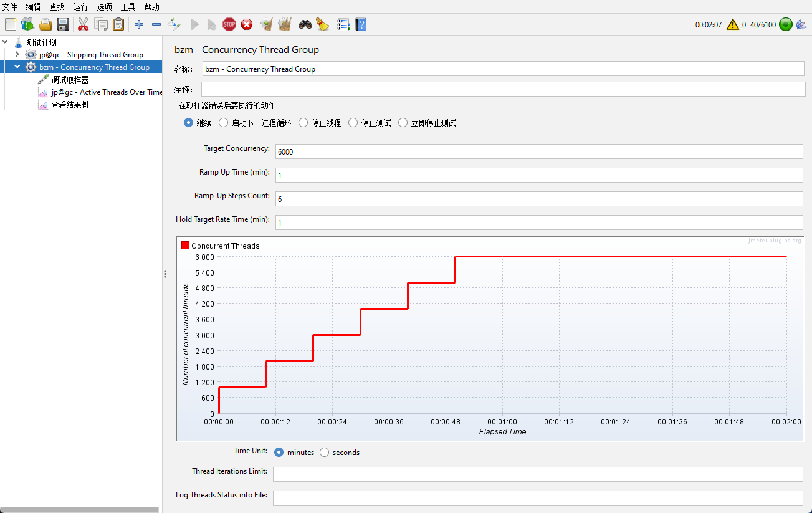812x513 pixels.
Task: Select Active Threads Over Time listener
Action: point(107,92)
